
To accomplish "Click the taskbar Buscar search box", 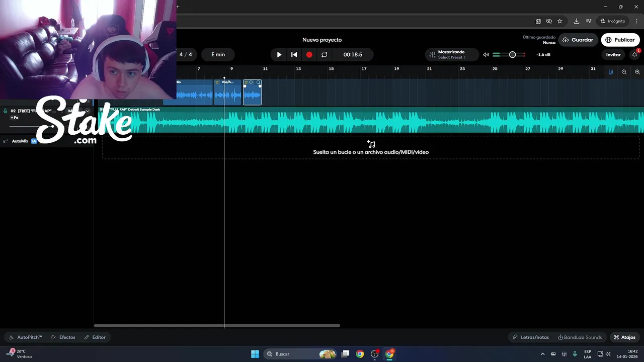I will pyautogui.click(x=301, y=354).
